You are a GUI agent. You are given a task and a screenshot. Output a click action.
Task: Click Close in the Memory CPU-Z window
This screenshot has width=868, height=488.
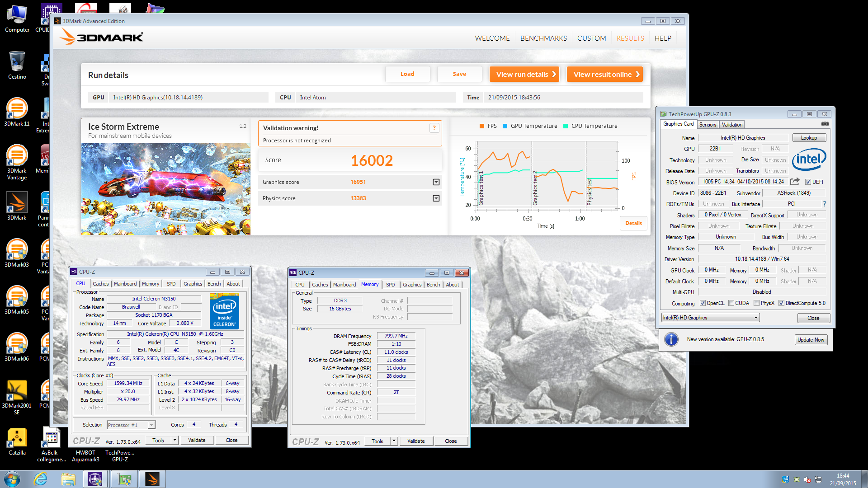[451, 441]
